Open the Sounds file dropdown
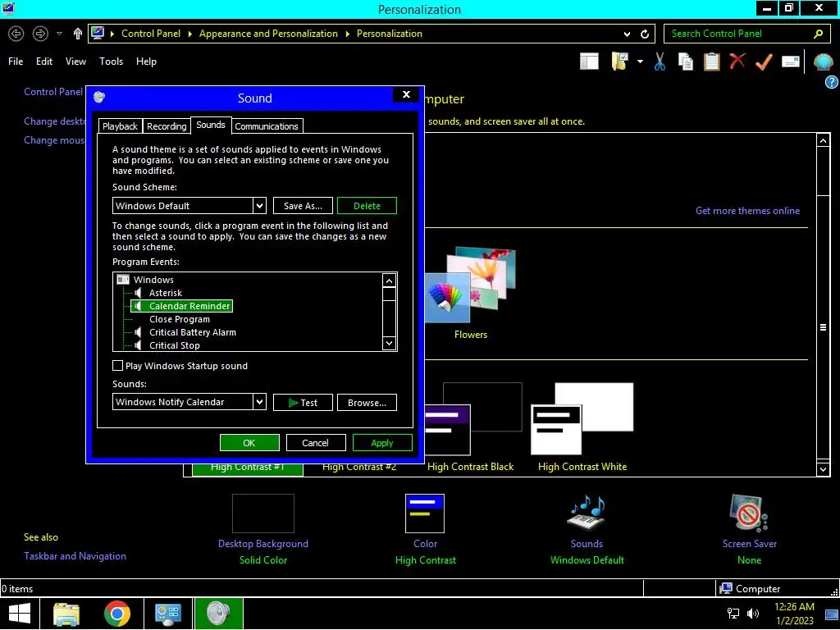This screenshot has height=630, width=840. [x=259, y=402]
